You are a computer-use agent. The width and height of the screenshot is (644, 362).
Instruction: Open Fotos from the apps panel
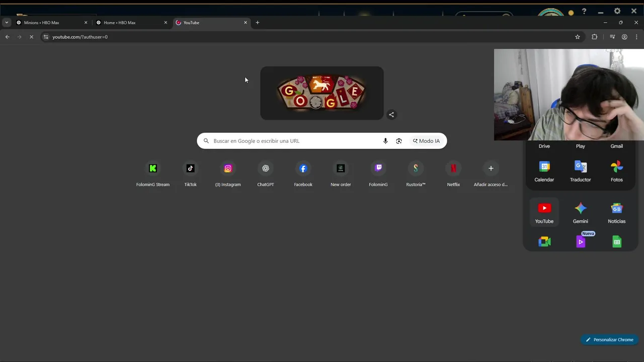(x=617, y=171)
